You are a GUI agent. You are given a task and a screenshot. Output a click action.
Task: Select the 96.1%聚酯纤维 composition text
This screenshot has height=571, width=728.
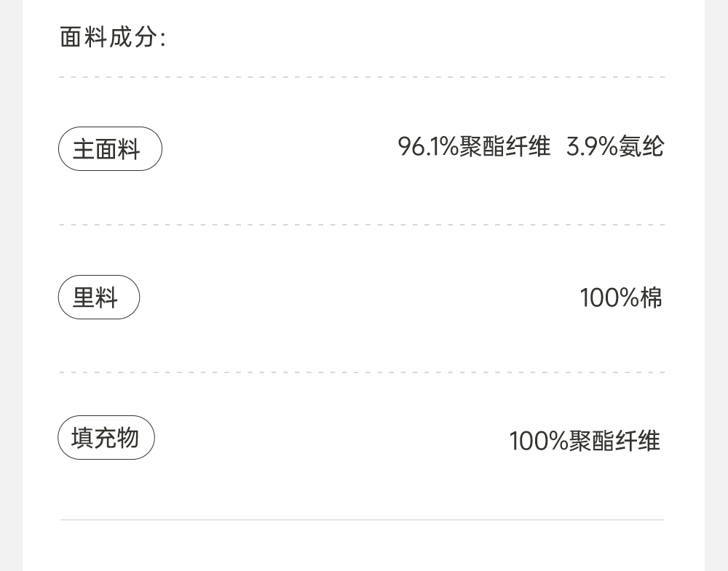tap(474, 147)
